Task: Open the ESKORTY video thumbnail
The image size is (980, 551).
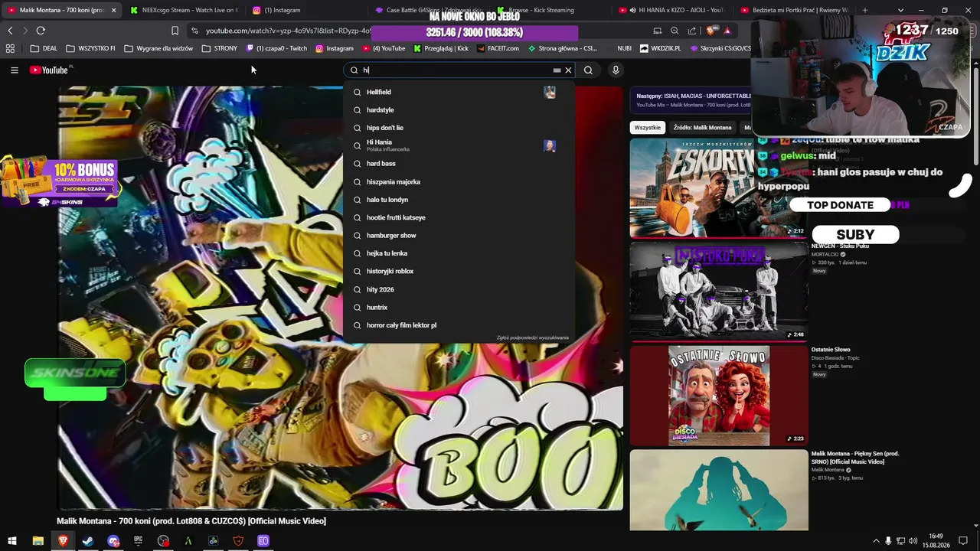Action: pos(718,188)
